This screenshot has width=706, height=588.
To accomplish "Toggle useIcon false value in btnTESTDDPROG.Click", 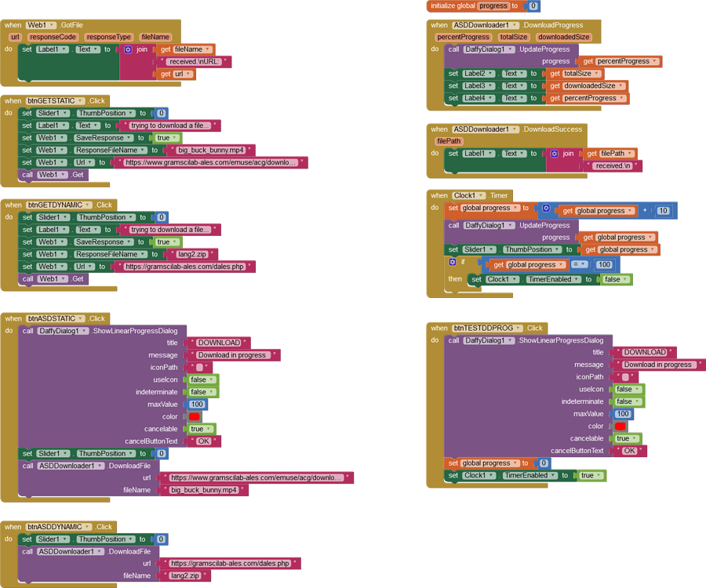I will [628, 389].
